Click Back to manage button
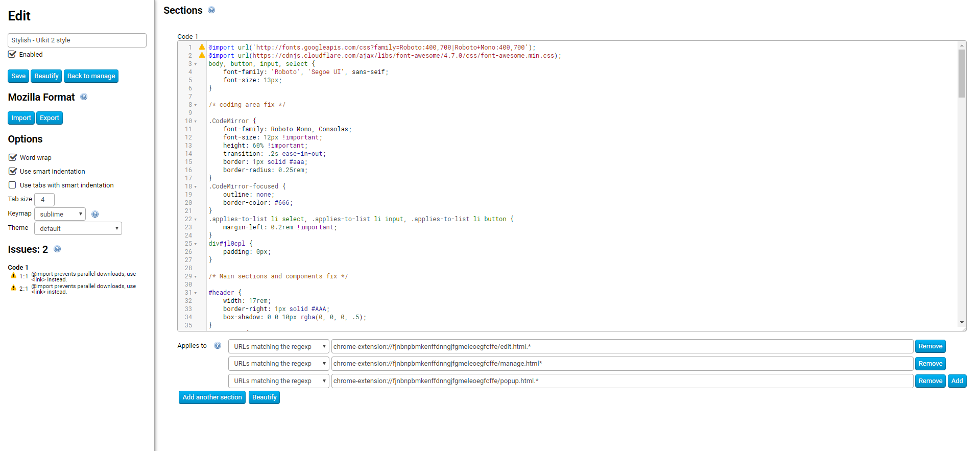The image size is (980, 451). point(91,76)
